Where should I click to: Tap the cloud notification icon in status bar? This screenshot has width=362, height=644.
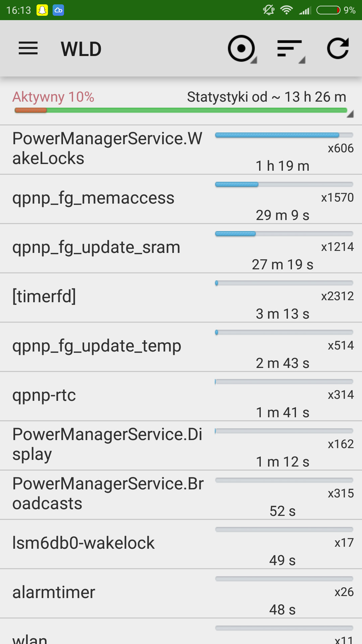click(58, 10)
